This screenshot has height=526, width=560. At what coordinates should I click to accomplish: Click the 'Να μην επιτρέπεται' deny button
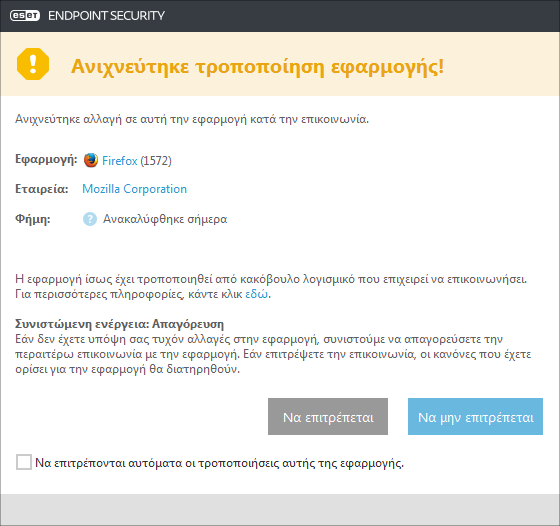475,416
